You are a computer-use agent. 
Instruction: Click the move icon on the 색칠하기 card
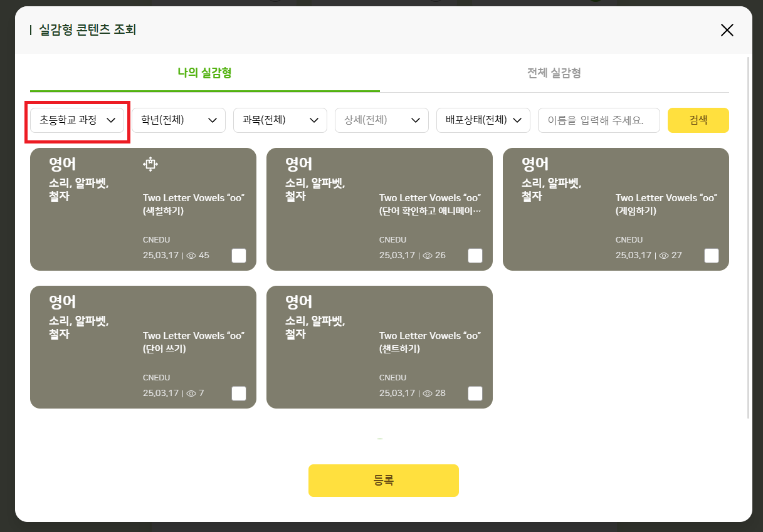pyautogui.click(x=150, y=164)
